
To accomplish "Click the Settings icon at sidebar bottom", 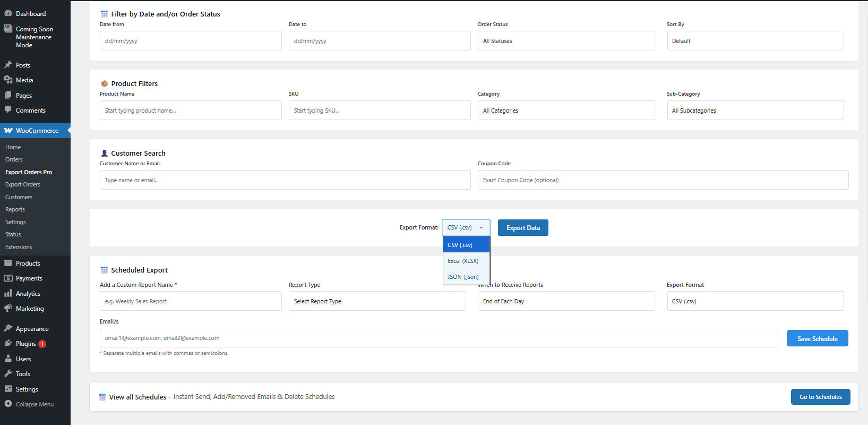I will click(x=8, y=389).
